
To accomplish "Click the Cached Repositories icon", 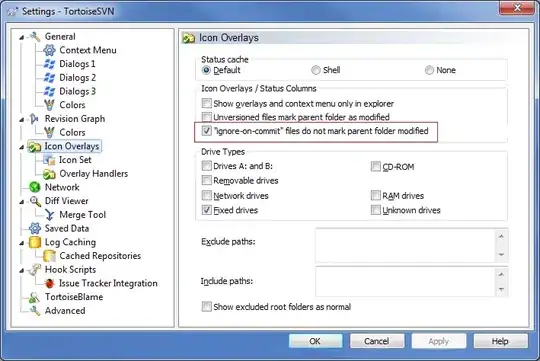I will pos(49,256).
